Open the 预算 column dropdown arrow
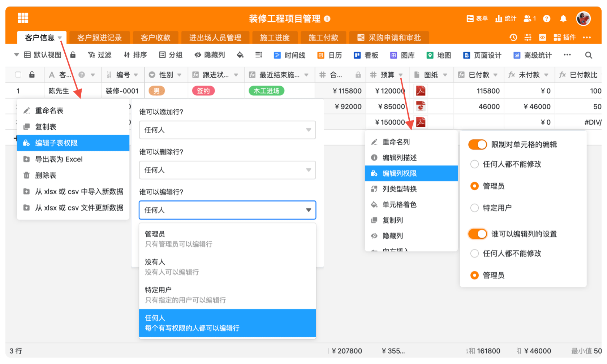The width and height of the screenshot is (607, 364). (x=401, y=75)
